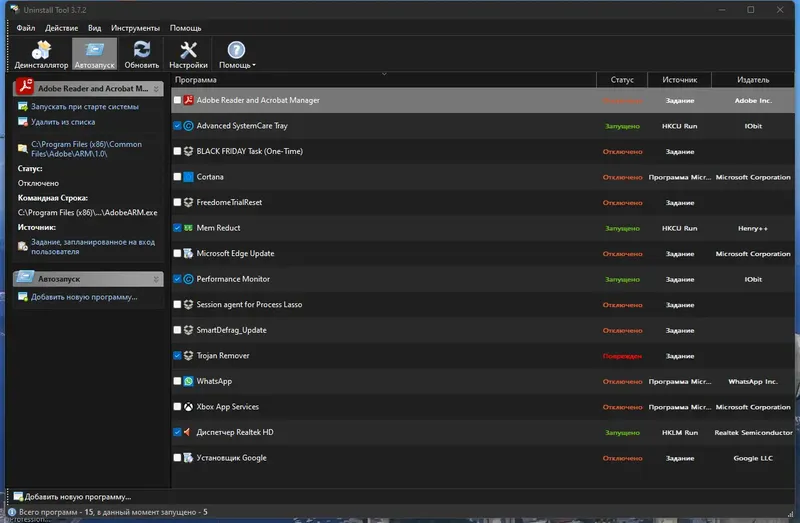Click the Диспетчер Realtek HD speaker icon
The width and height of the screenshot is (800, 523).
click(188, 432)
